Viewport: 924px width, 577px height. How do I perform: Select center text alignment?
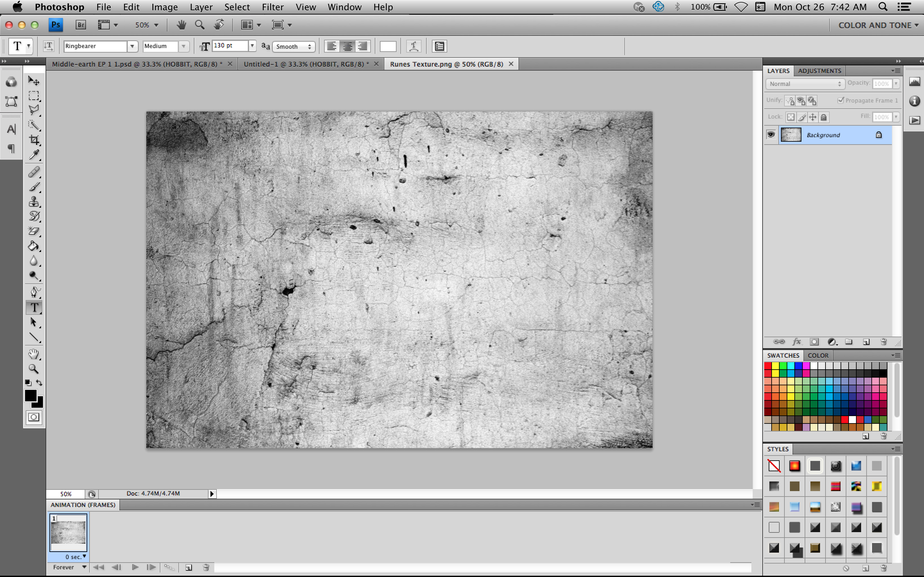tap(347, 46)
